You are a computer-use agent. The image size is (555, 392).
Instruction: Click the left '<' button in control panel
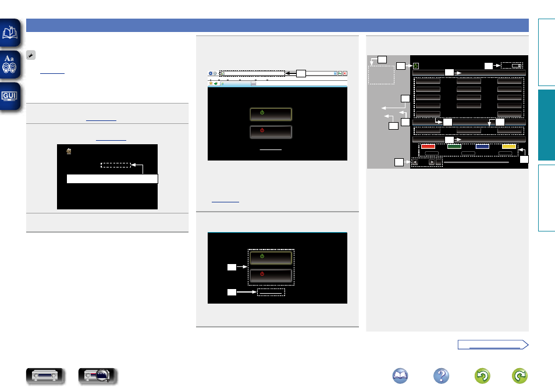point(415,162)
